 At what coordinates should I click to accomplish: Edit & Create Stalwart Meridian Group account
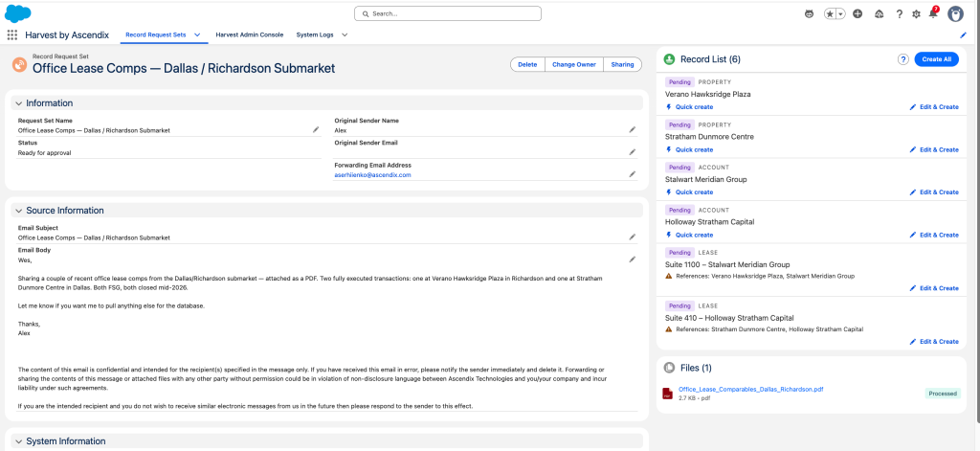(934, 192)
